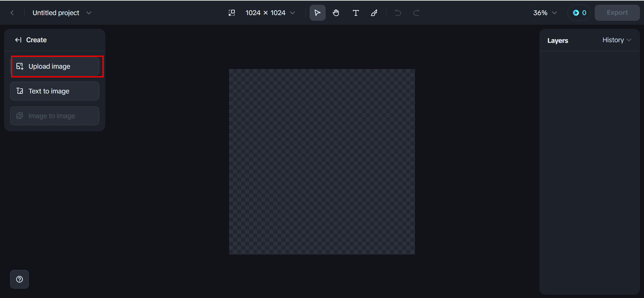Screen dimensions: 644x298
Task: Switch to the Layers tab
Action: pyautogui.click(x=557, y=41)
